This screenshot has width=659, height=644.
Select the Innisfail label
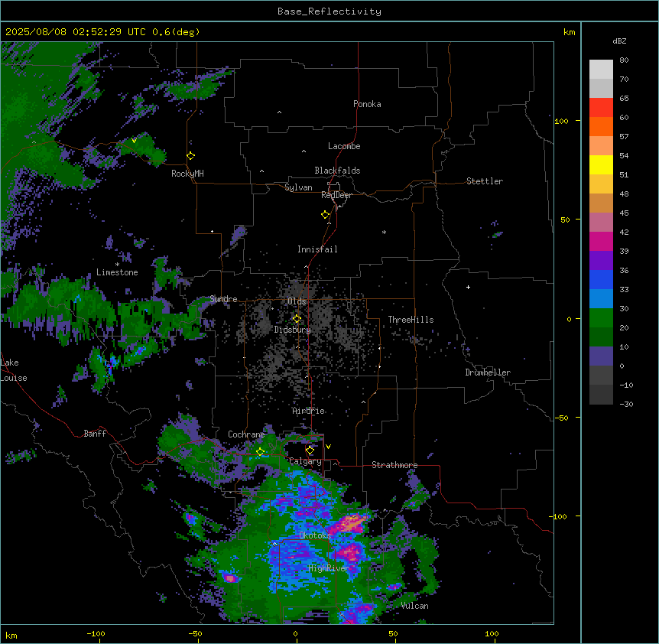click(317, 249)
